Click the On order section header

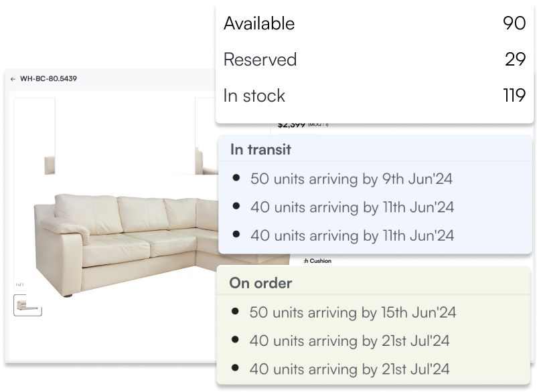click(260, 283)
